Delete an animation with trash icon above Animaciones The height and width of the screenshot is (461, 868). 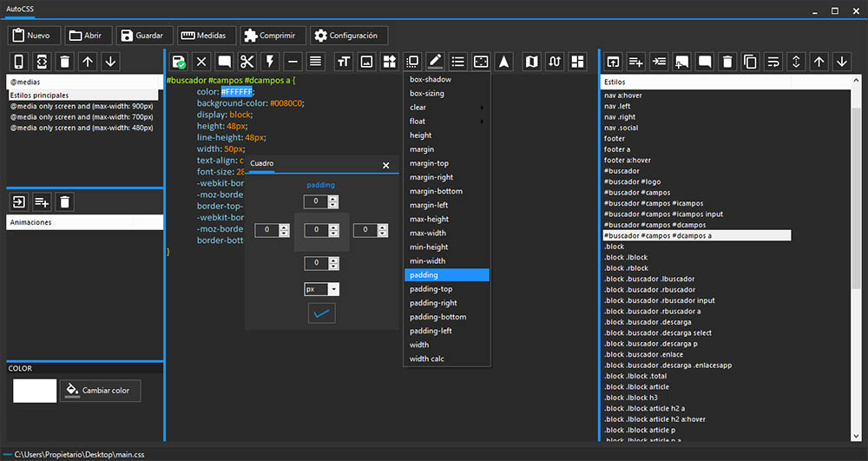[65, 202]
